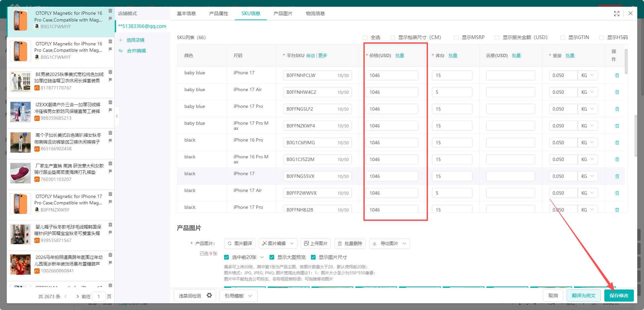The image size is (644, 310).
Task: Click price field for baby blue iPhone 17 Air
Action: [392, 92]
